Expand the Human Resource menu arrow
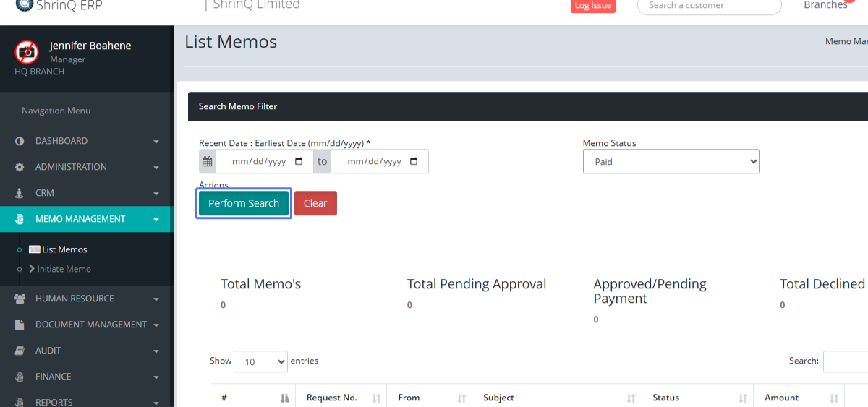The height and width of the screenshot is (407, 868). click(x=156, y=299)
